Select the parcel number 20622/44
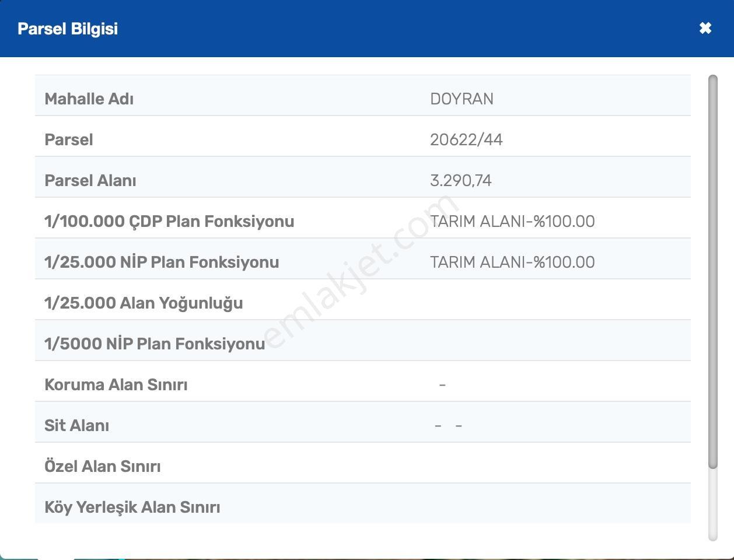734x560 pixels. click(466, 139)
